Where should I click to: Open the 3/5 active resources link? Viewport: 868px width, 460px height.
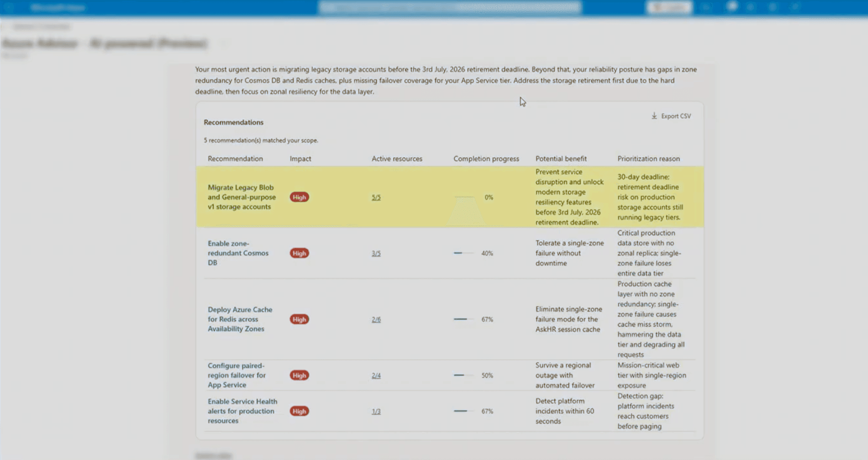(376, 253)
